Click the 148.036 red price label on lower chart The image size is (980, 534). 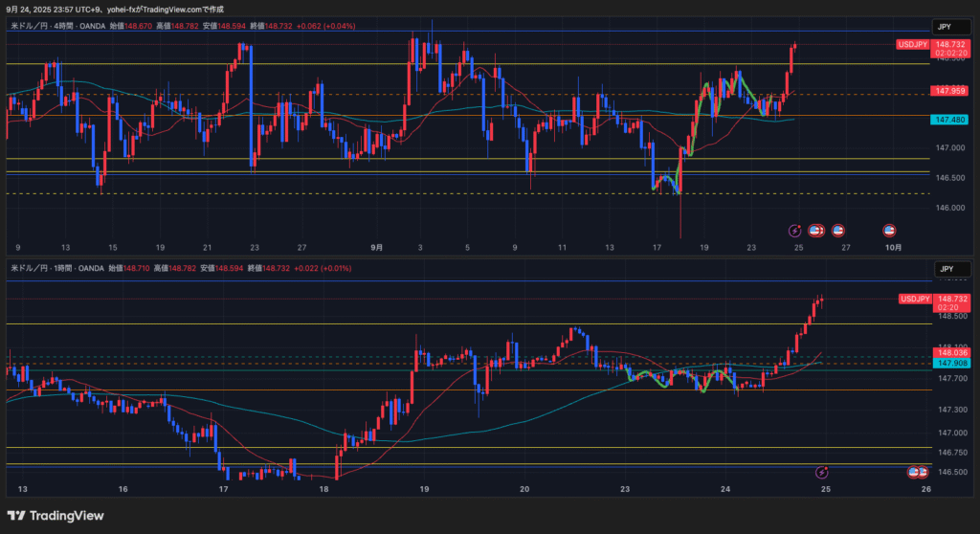(951, 353)
